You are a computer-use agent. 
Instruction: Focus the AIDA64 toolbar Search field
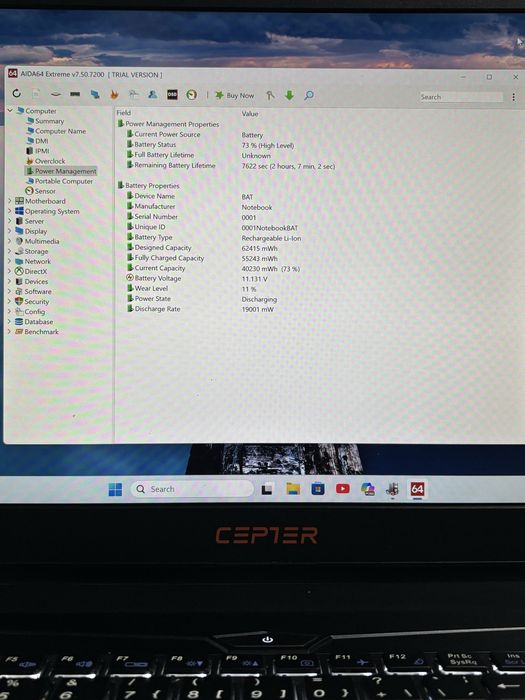click(x=461, y=96)
